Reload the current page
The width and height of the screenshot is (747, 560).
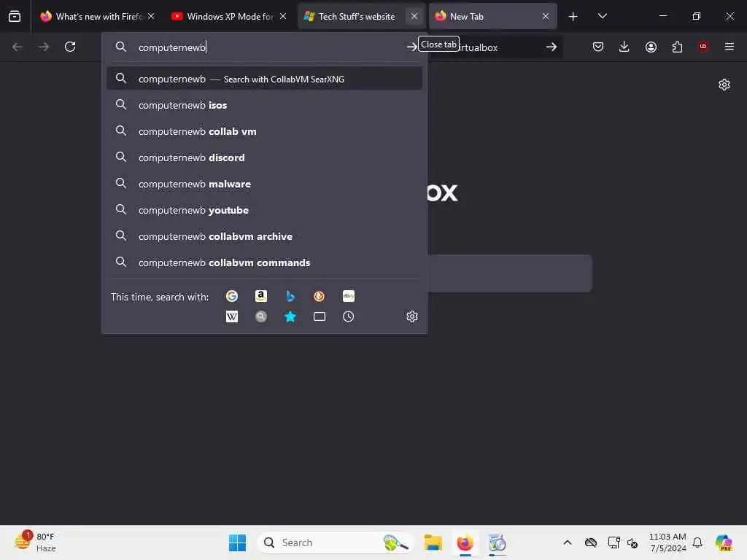click(70, 47)
